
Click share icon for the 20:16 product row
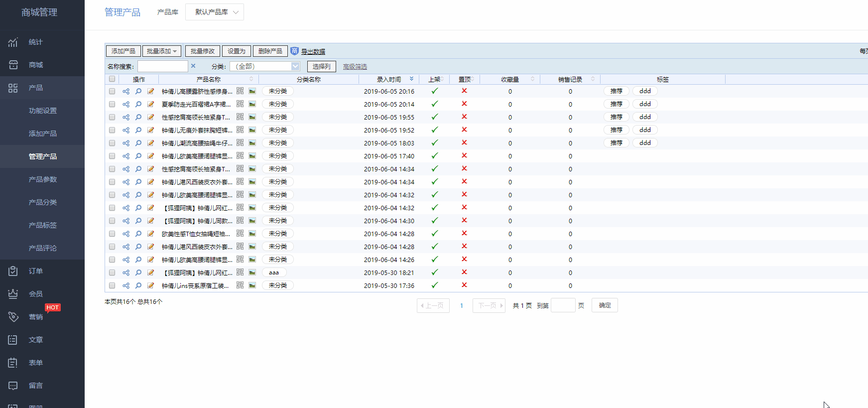126,92
